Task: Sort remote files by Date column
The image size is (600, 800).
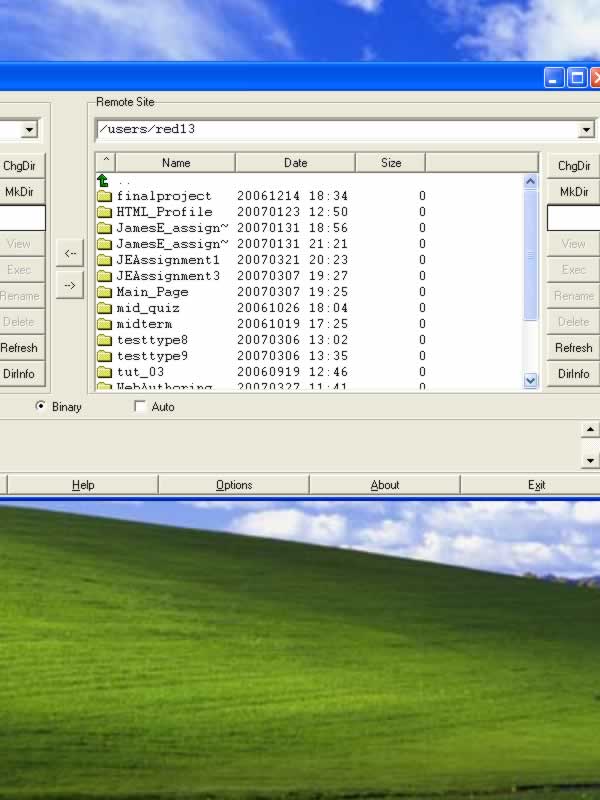Action: tap(295, 162)
